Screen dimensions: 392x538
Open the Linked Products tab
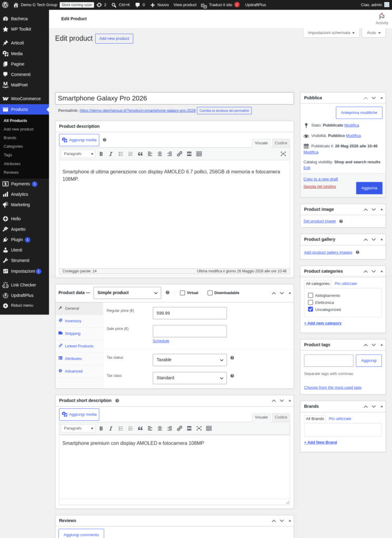[79, 346]
